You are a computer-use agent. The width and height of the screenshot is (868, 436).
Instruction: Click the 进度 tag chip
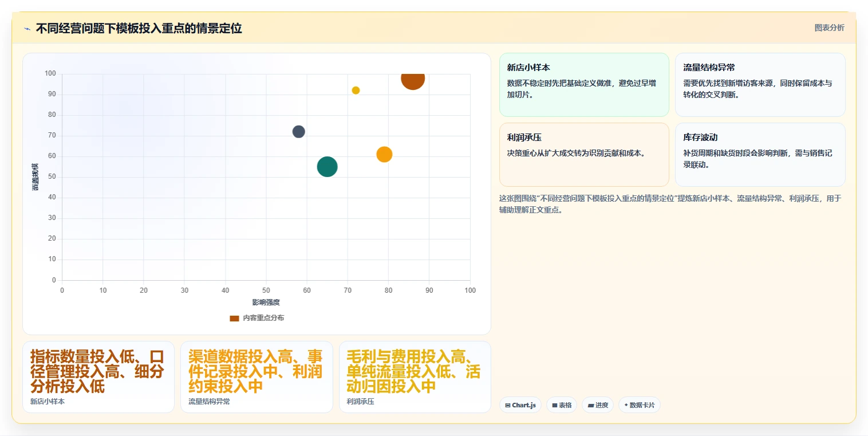coord(597,405)
